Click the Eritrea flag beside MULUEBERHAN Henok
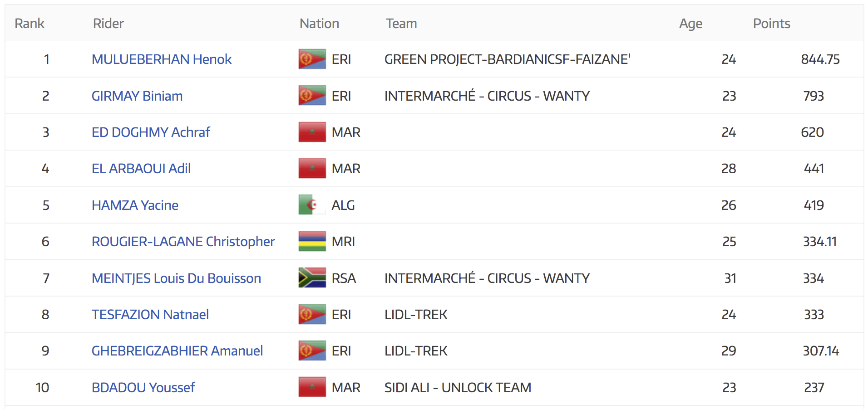868x409 pixels. click(x=312, y=59)
